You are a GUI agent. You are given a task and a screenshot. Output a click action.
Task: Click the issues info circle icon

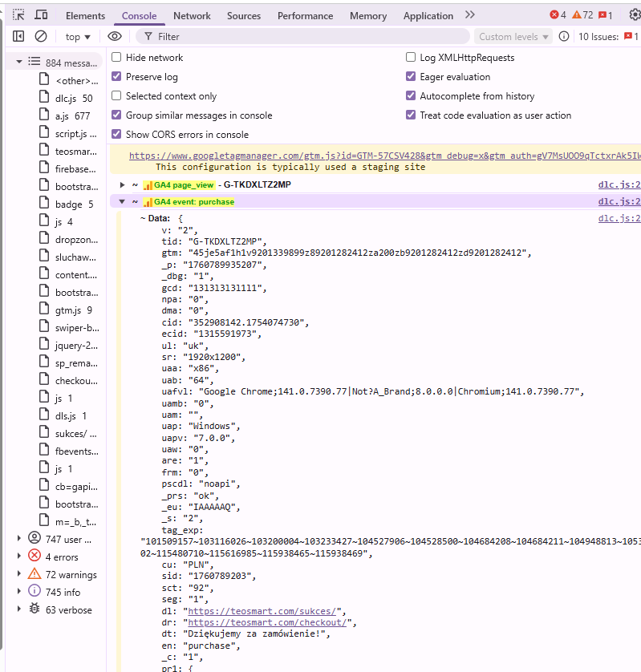[x=564, y=36]
